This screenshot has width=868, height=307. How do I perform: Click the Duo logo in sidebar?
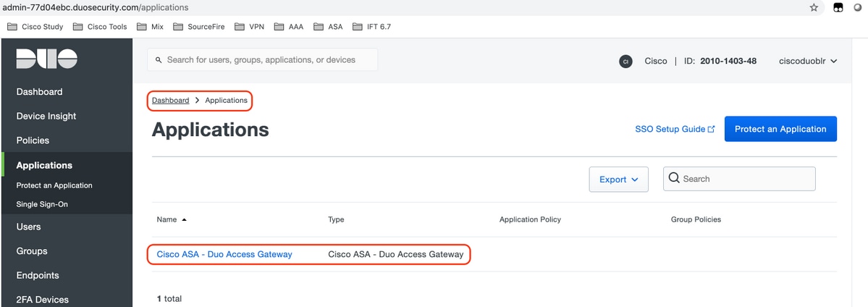point(46,58)
